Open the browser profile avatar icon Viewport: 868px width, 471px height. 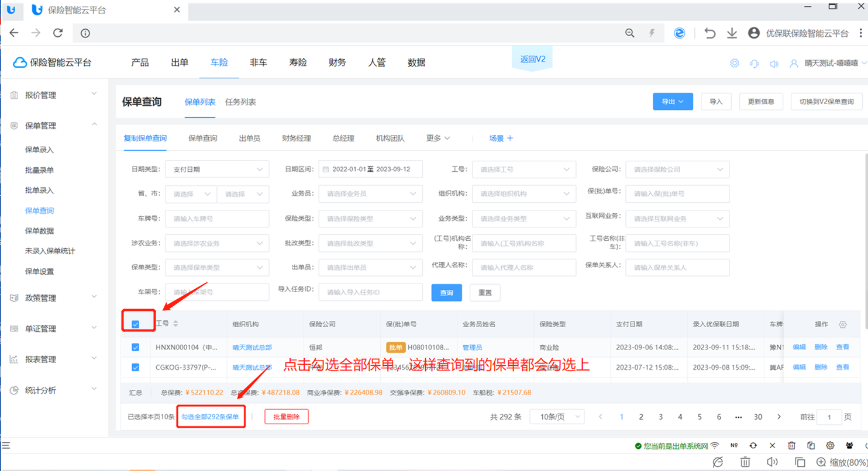pos(754,33)
